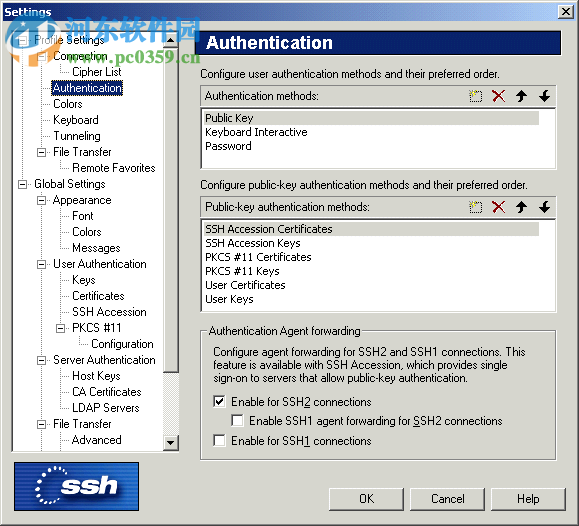579x526 pixels.
Task: Click OK to apply settings
Action: tap(366, 499)
